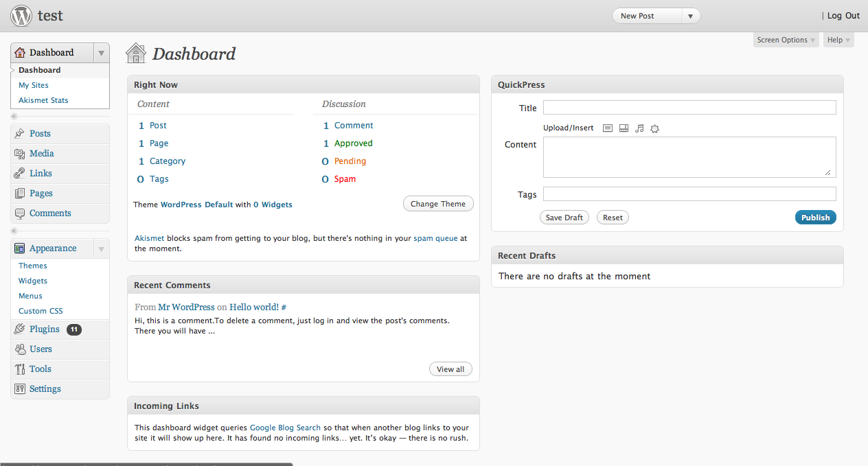Click the Users icon in sidebar

coord(20,349)
